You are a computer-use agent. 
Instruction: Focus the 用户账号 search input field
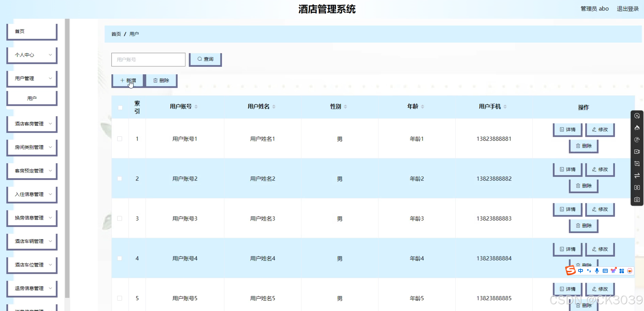(148, 59)
